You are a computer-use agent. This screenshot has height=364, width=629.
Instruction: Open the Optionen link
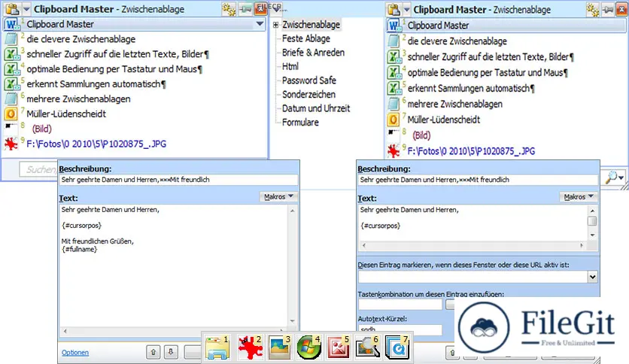tap(75, 353)
